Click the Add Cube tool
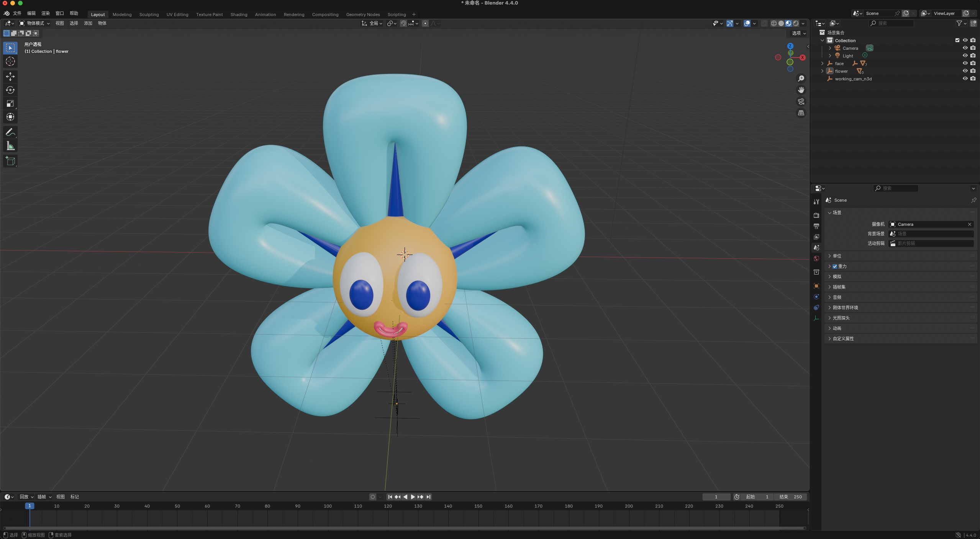Image resolution: width=980 pixels, height=539 pixels. pyautogui.click(x=10, y=161)
